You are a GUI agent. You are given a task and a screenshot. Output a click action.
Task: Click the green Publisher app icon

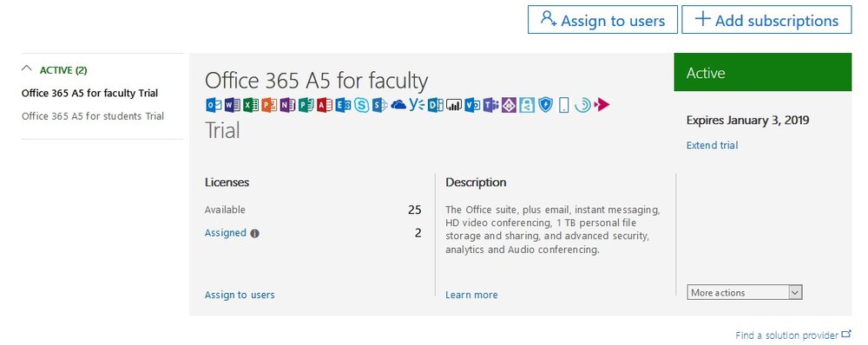pyautogui.click(x=306, y=105)
